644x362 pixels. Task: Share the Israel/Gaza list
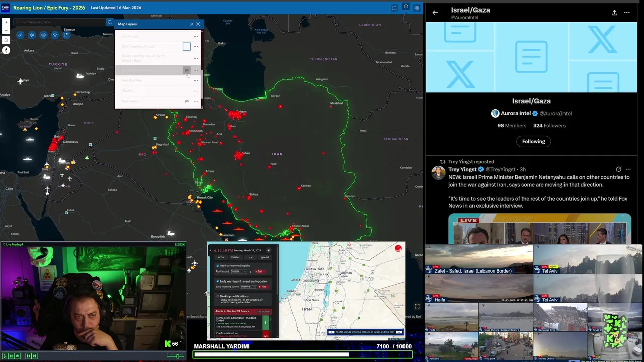pyautogui.click(x=614, y=13)
